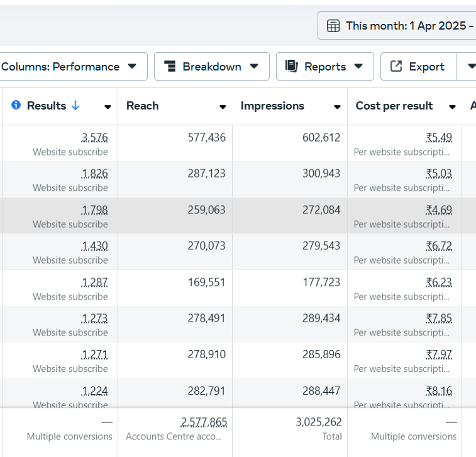Click the calendar icon in date range
Image resolution: width=476 pixels, height=457 pixels.
point(333,26)
